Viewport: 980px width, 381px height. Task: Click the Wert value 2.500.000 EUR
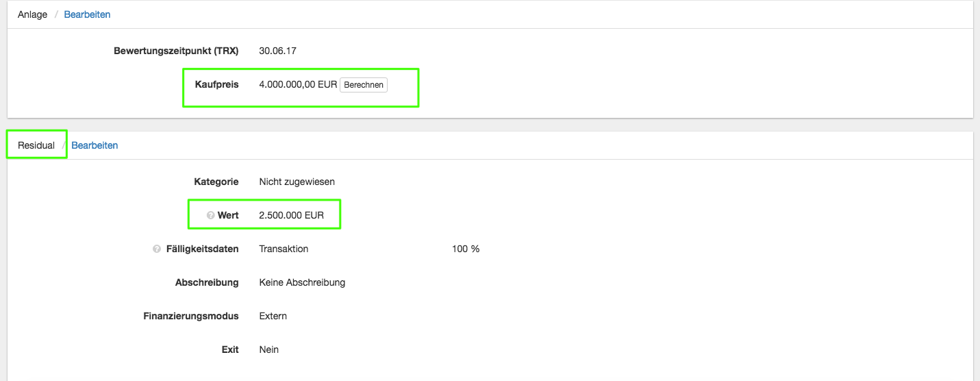pyautogui.click(x=291, y=215)
